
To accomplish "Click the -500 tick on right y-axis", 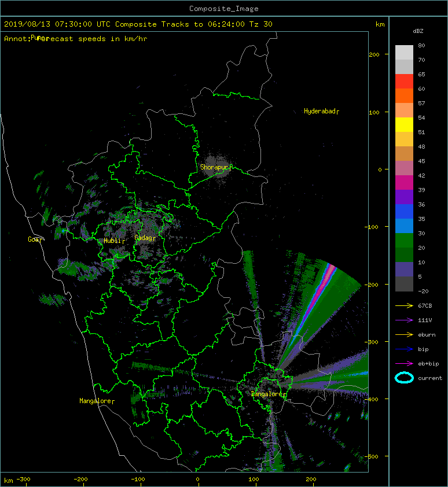I will (x=372, y=456).
